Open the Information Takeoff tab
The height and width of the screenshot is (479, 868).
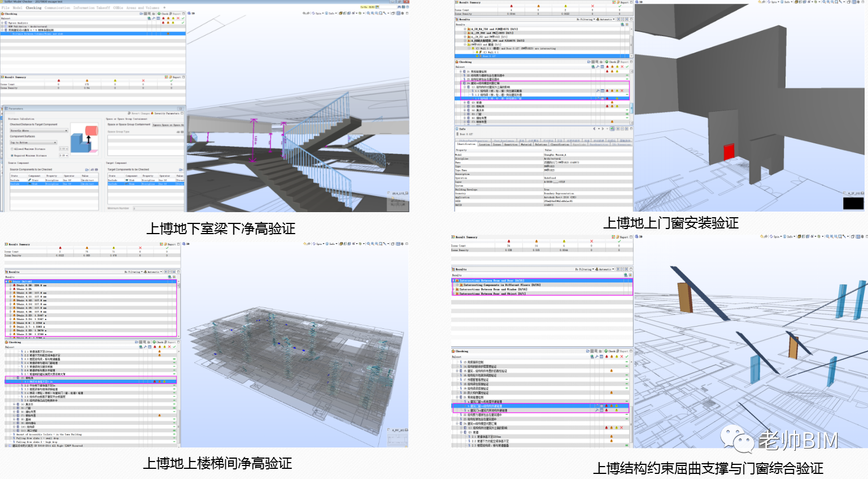[x=91, y=8]
